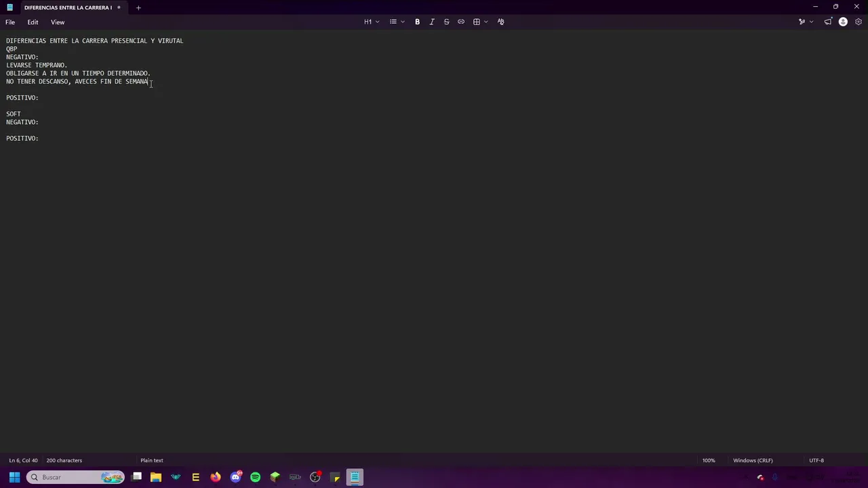The image size is (868, 488).
Task: Click the bulleted list icon
Action: tap(393, 22)
